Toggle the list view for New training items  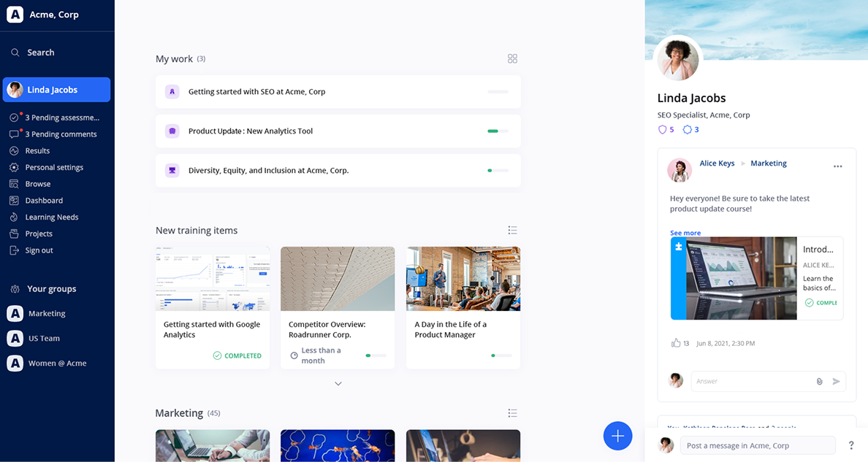[x=512, y=230]
